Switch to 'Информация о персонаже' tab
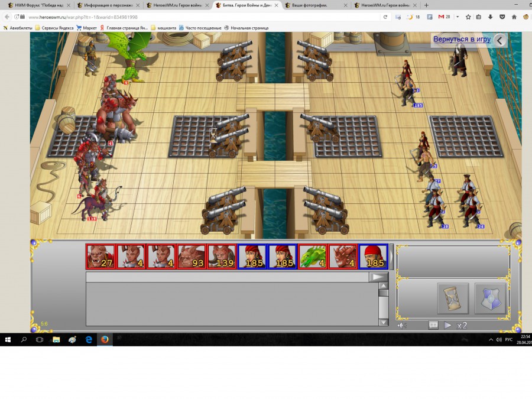The height and width of the screenshot is (399, 532). 109,5
